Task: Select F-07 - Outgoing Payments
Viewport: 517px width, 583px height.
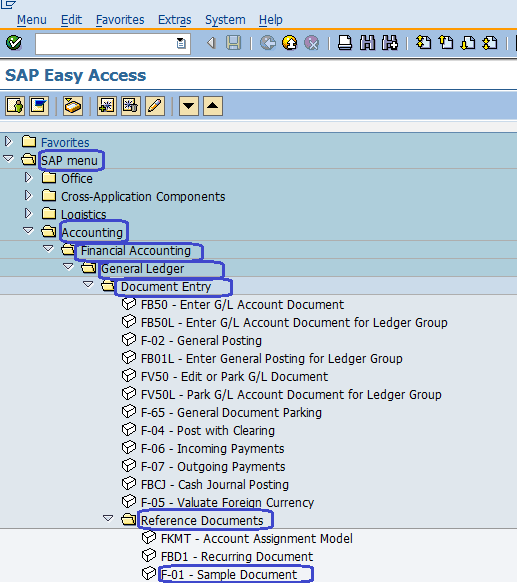Action: pos(213,467)
